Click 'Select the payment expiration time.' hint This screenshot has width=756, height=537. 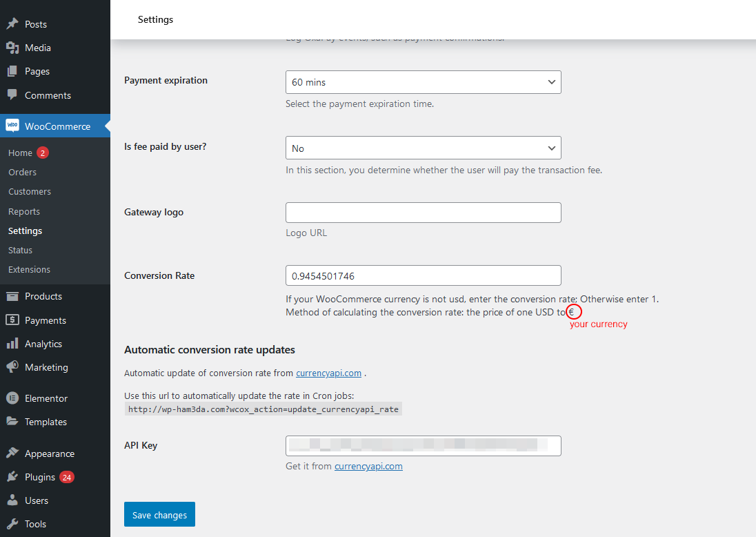click(359, 104)
